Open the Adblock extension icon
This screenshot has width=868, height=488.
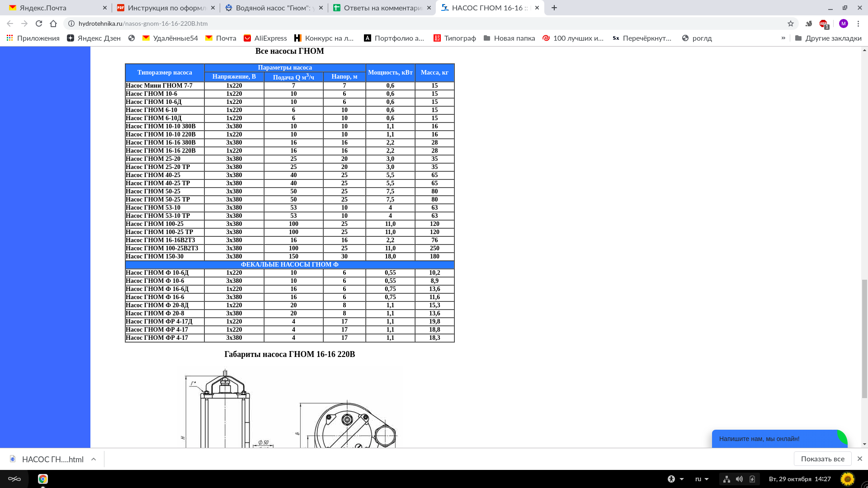pos(824,23)
